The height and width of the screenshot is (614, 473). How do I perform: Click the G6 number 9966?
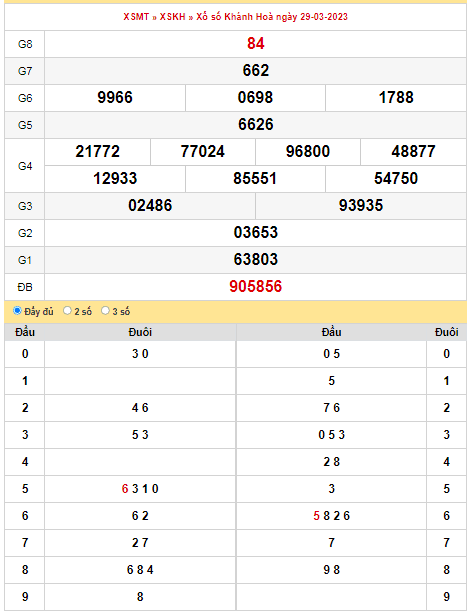[115, 98]
